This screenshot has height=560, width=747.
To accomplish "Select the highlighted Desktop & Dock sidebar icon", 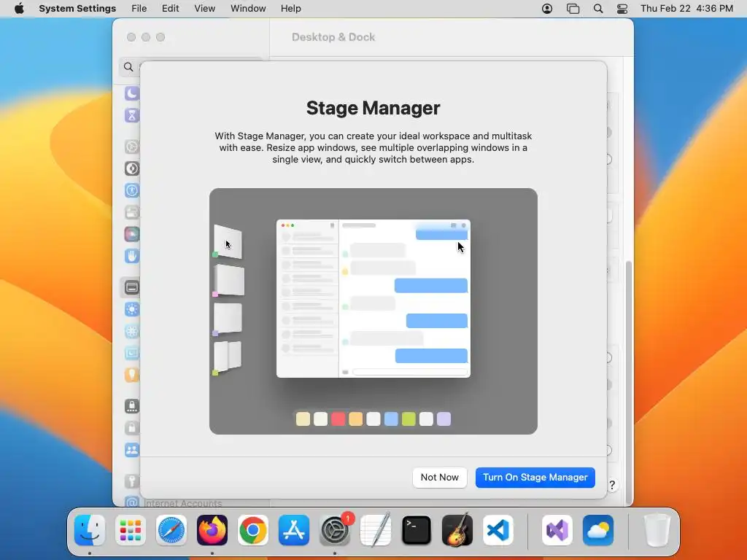I will pyautogui.click(x=132, y=287).
